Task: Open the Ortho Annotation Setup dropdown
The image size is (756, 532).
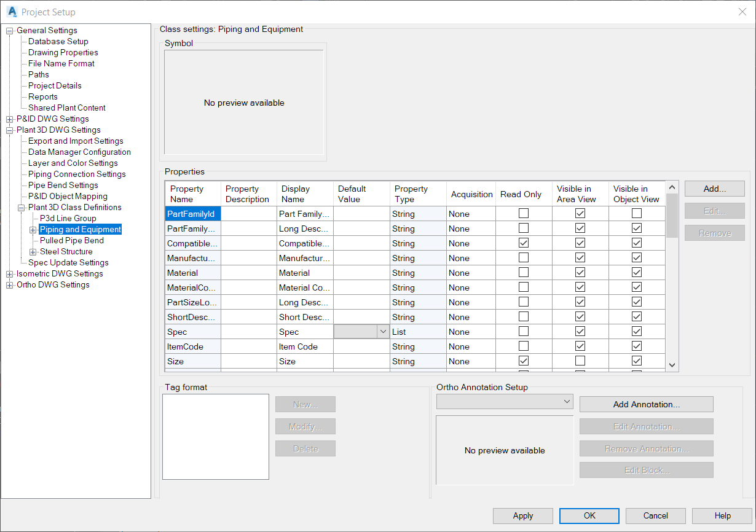Action: pyautogui.click(x=565, y=401)
